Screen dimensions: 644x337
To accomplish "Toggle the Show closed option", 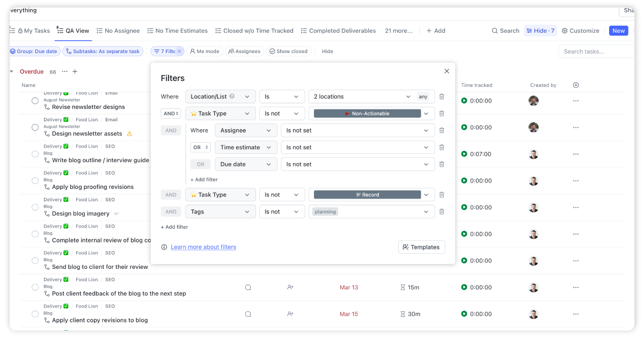I will (x=288, y=51).
